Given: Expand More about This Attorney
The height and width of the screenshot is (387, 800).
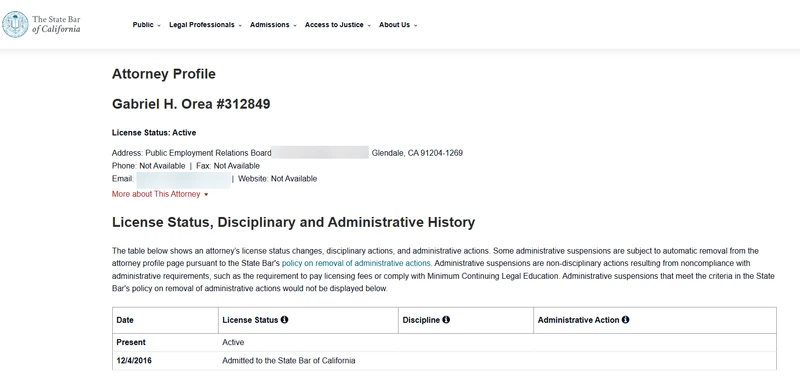Looking at the screenshot, I should tap(160, 194).
